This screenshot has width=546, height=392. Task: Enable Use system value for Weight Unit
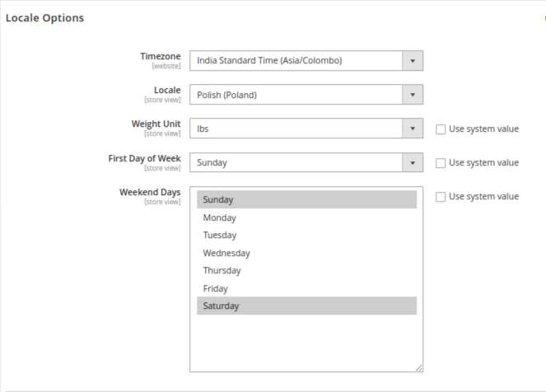pyautogui.click(x=441, y=129)
